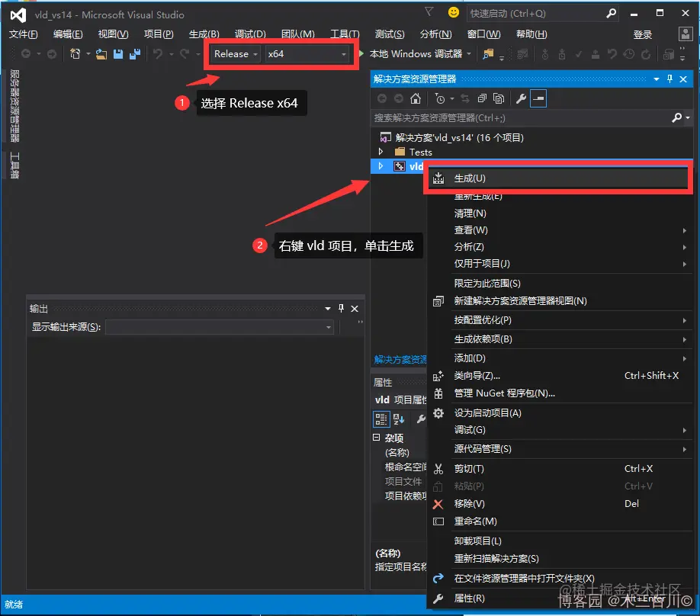The height and width of the screenshot is (616, 700).
Task: Click the green Start Debugging play icon
Action: click(x=361, y=53)
